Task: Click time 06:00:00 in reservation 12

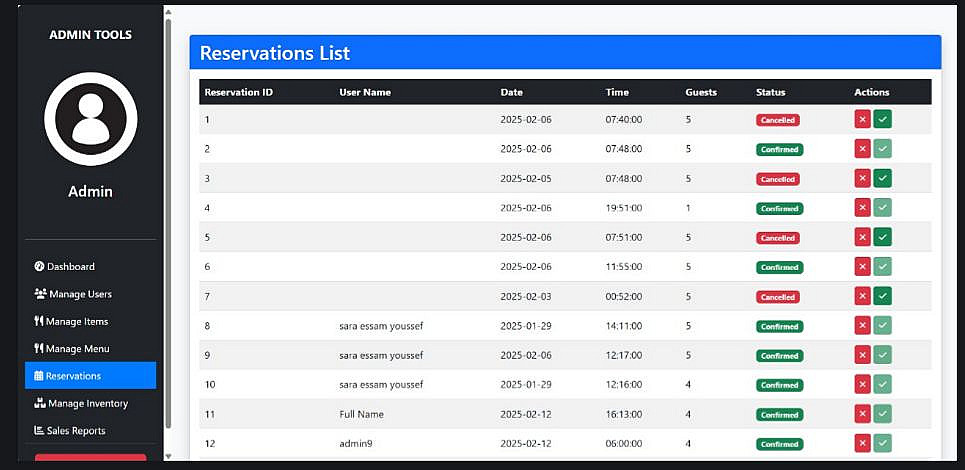Action: pyautogui.click(x=623, y=444)
